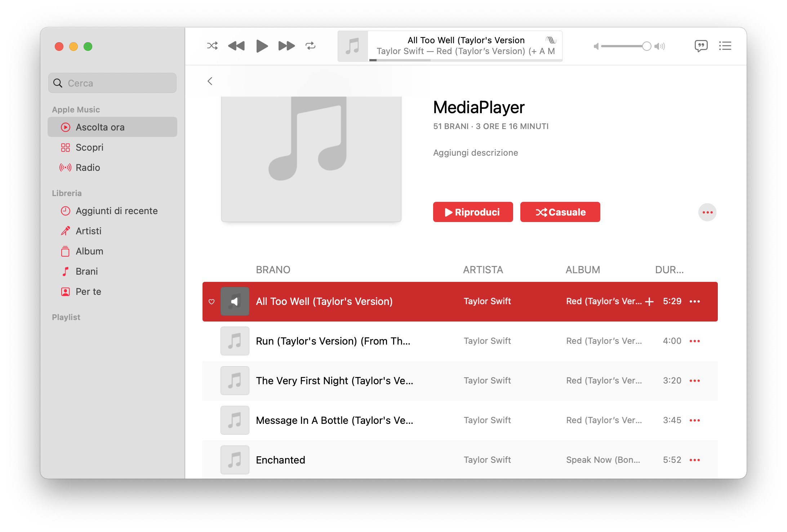Click the Ascolta ora play-circle icon

coord(66,127)
